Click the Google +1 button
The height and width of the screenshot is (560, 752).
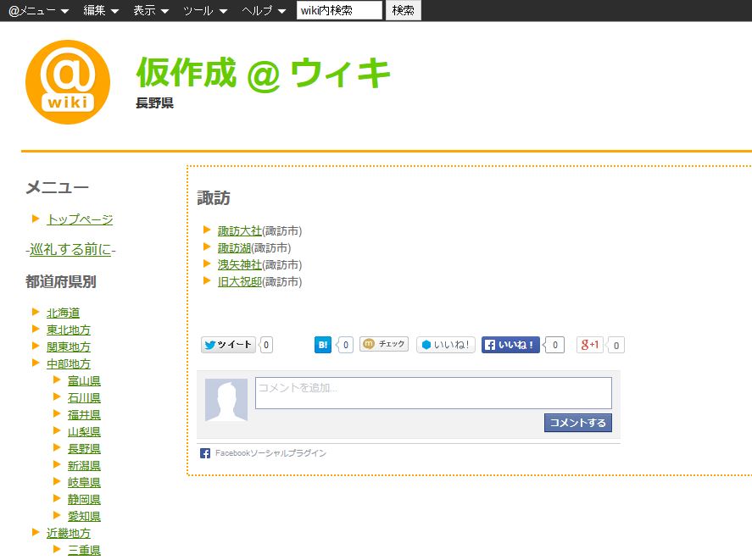[590, 345]
